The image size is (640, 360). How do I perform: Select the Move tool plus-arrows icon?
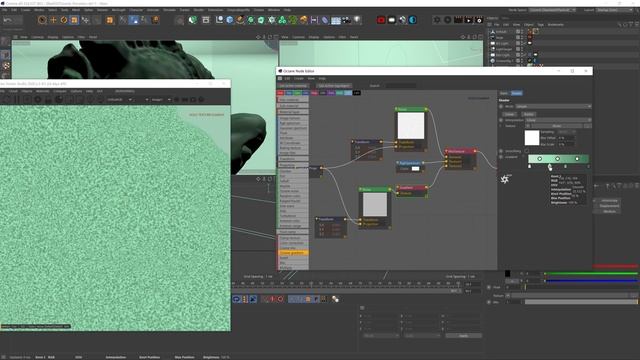pos(53,20)
